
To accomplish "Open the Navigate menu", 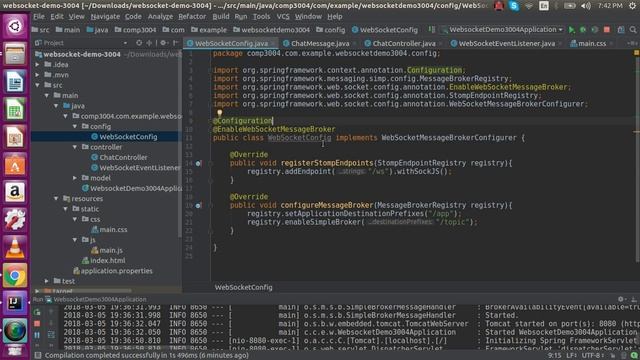I will coord(105,17).
